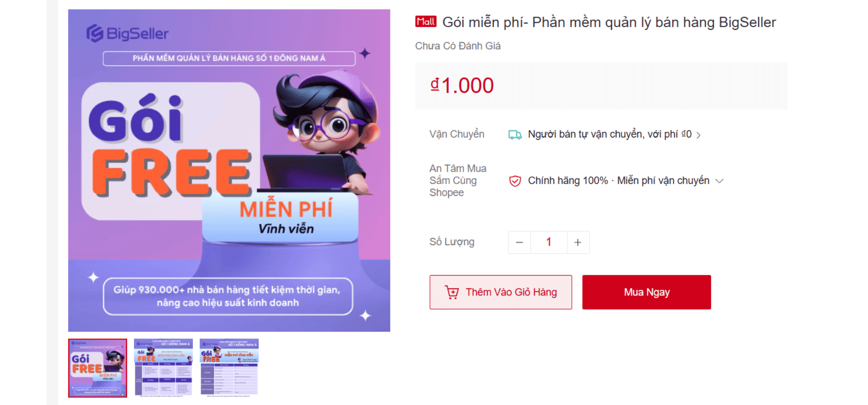Viewport: 868px width, 405px height.
Task: Decrease quantity with the minus control
Action: (x=519, y=242)
